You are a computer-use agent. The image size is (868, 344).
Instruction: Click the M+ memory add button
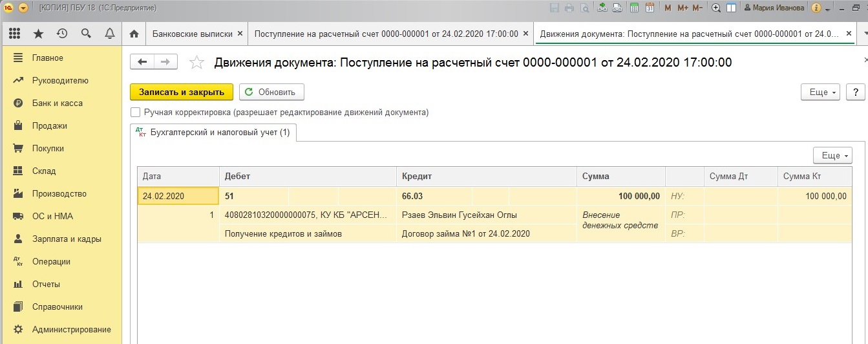(x=683, y=8)
